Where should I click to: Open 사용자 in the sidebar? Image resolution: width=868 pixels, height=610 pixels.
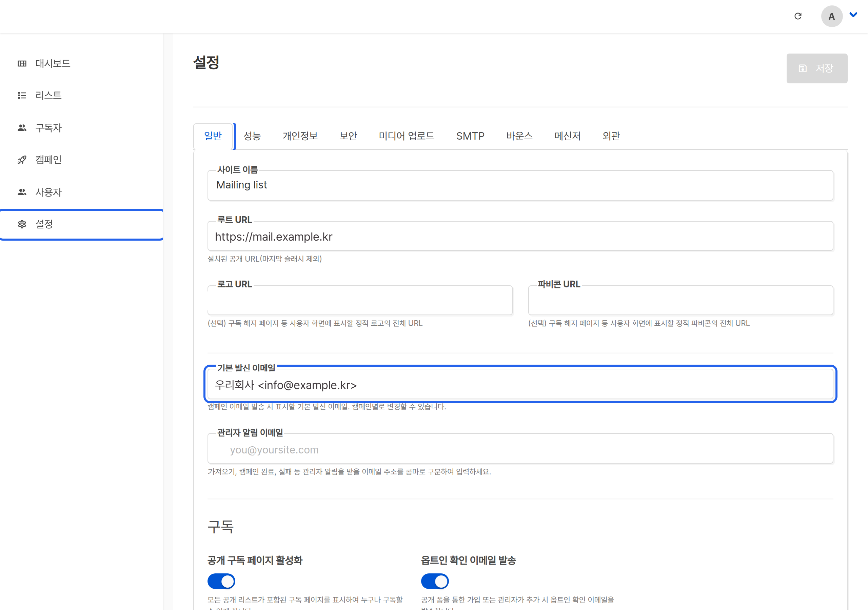pyautogui.click(x=81, y=192)
